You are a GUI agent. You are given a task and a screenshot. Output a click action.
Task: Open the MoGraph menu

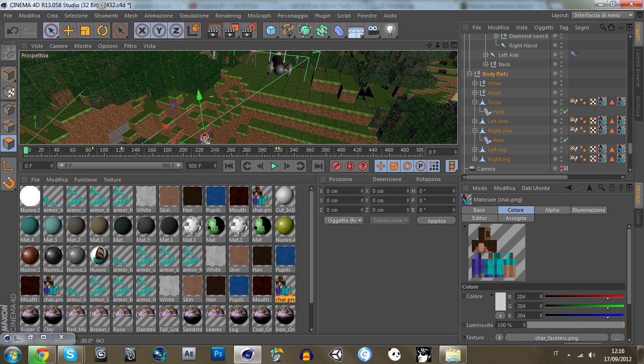point(259,16)
